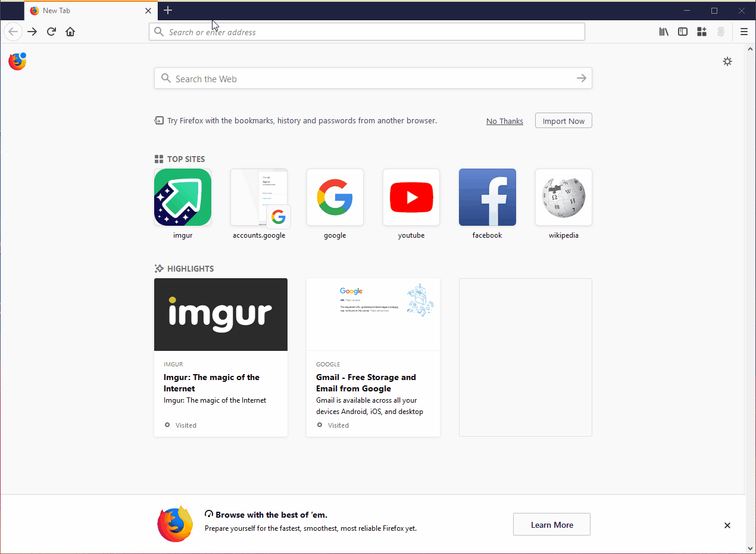Close the New Tab tab
The image size is (756, 554).
click(x=148, y=11)
